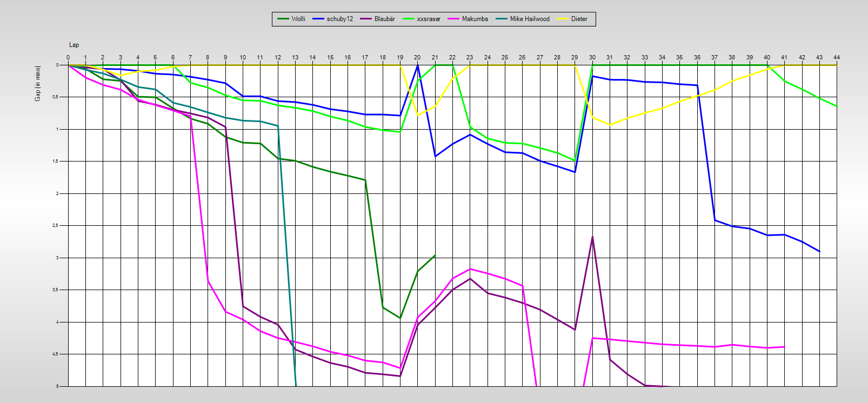
Task: Click lap number 0 on the axis
Action: tap(68, 57)
